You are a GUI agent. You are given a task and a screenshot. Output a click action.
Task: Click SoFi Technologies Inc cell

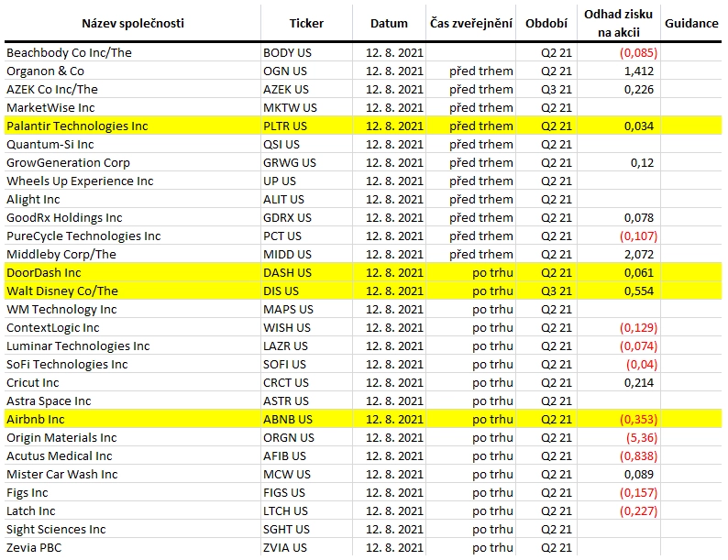[132, 364]
